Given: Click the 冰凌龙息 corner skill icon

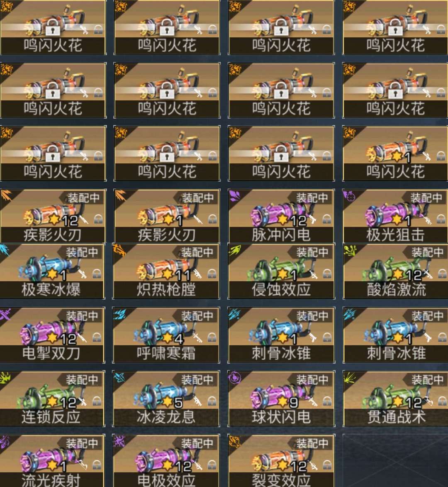Looking at the screenshot, I should click(120, 377).
